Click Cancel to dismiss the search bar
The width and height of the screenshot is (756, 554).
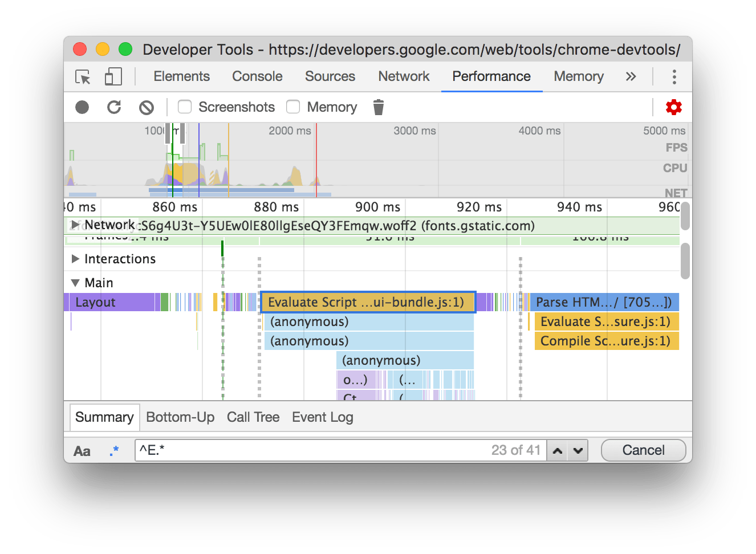(x=643, y=450)
